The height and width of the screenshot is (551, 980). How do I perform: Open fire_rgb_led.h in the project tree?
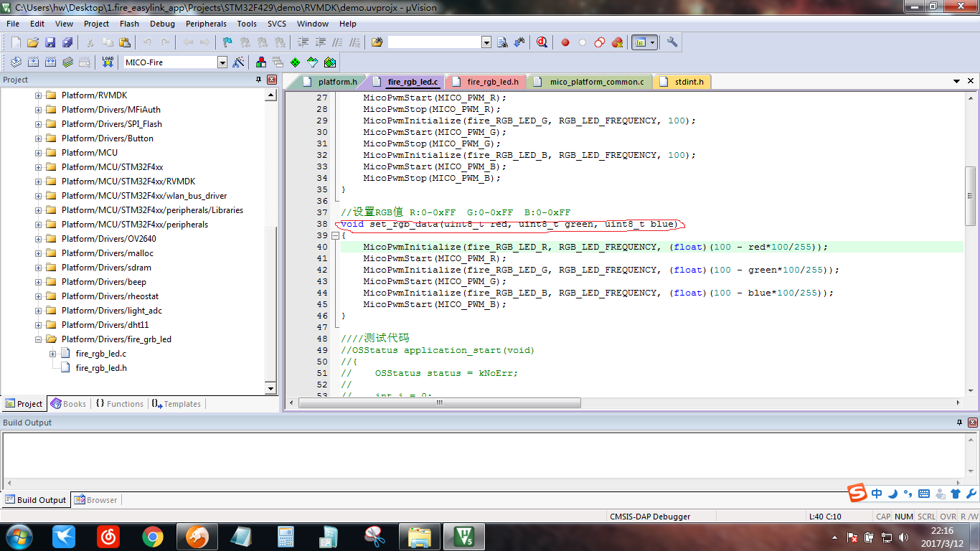pos(101,368)
